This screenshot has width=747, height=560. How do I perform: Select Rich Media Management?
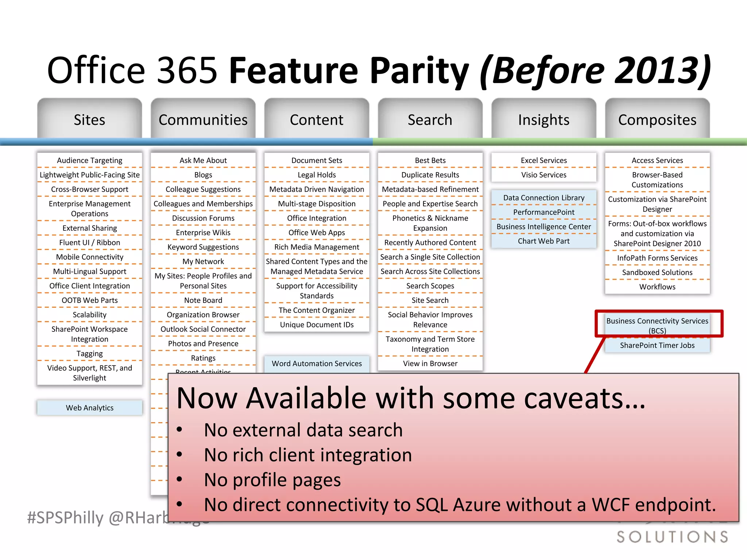pos(317,247)
